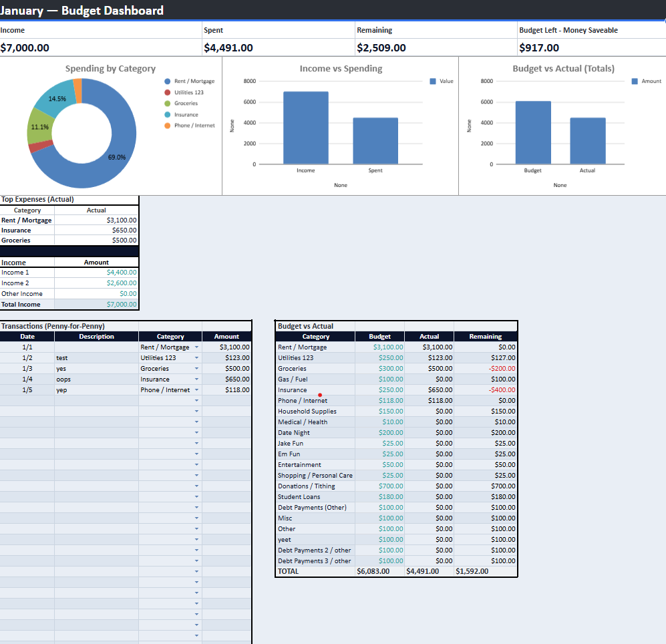Select the TOTAL remaining $1,592.00 cell
The image size is (666, 644).
(x=486, y=571)
